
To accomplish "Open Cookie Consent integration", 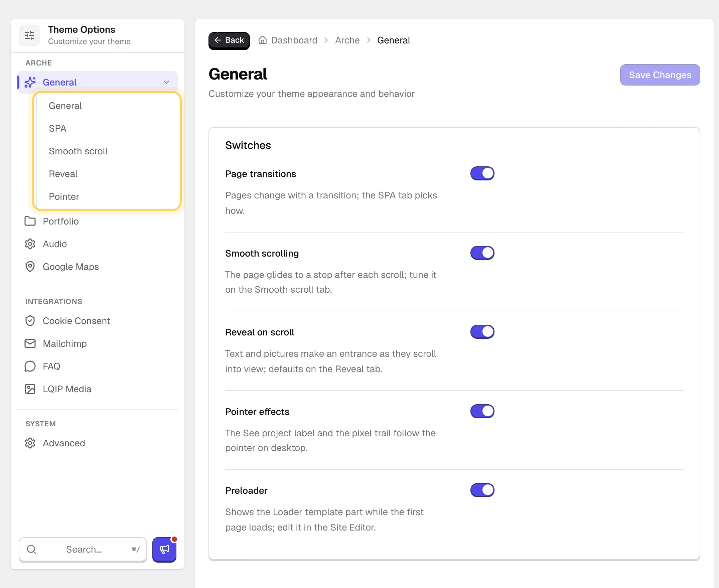I will [98, 321].
